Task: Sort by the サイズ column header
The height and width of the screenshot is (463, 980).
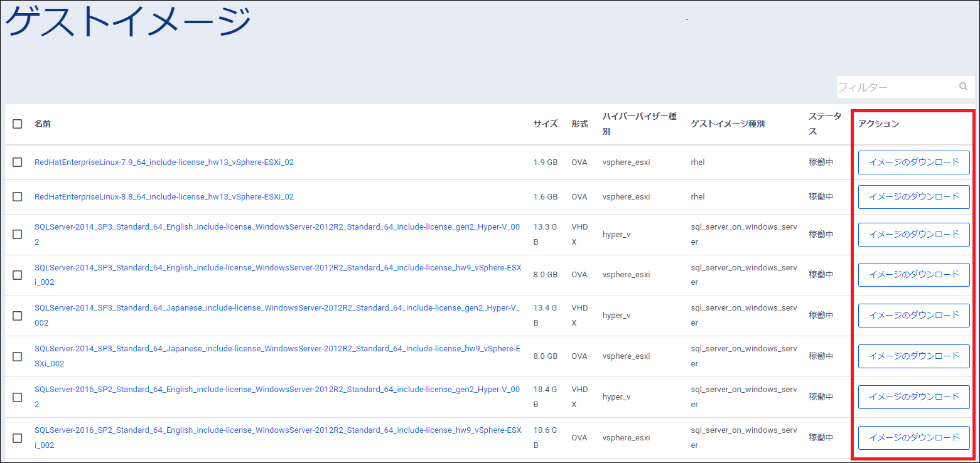Action: coord(545,124)
